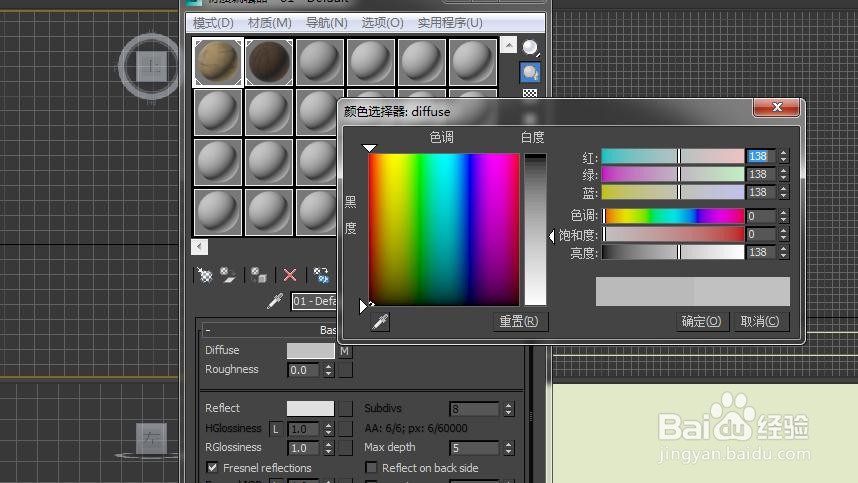Open the 实用程序(U) menu
Screen dimensions: 858x483
450,23
